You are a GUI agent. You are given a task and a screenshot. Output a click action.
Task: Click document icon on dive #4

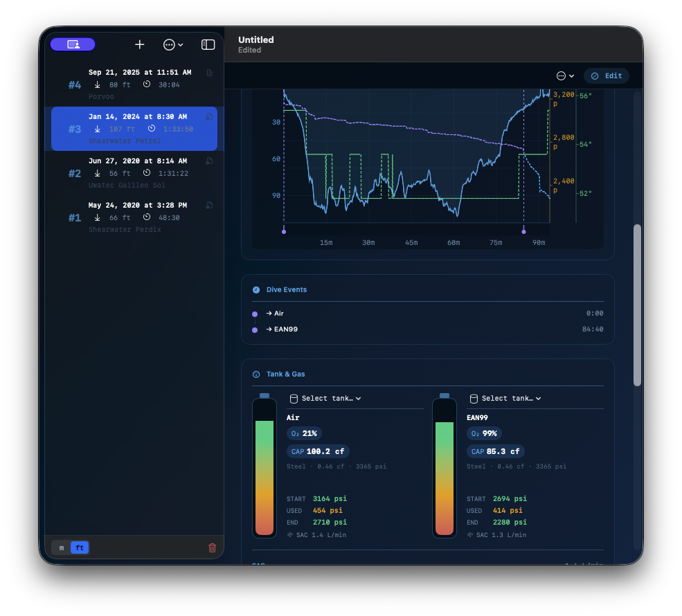click(x=209, y=73)
